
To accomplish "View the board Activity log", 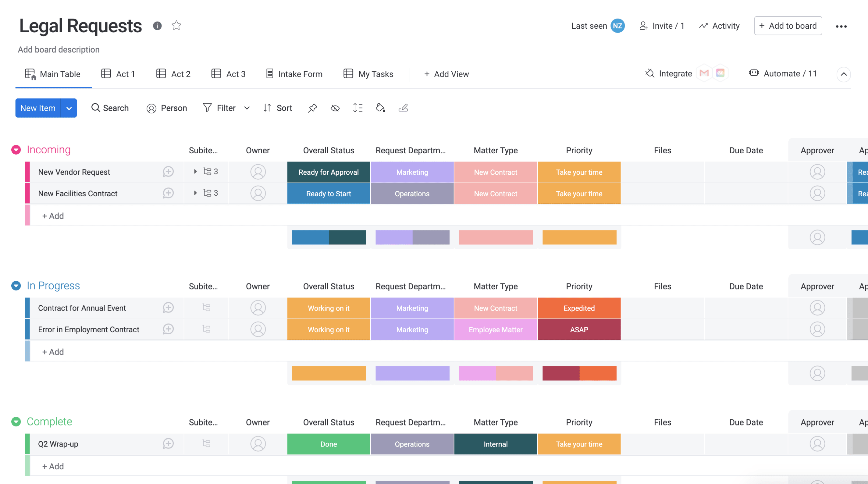I will (719, 26).
